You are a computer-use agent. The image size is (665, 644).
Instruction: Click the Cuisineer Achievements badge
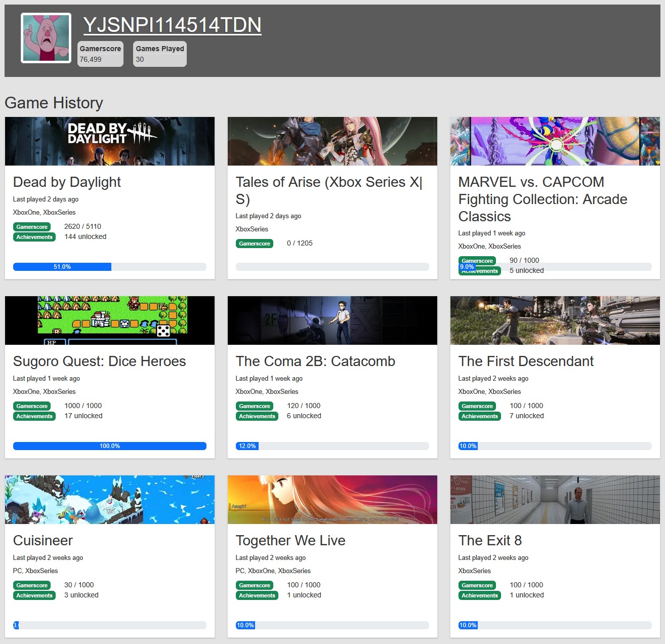point(34,595)
